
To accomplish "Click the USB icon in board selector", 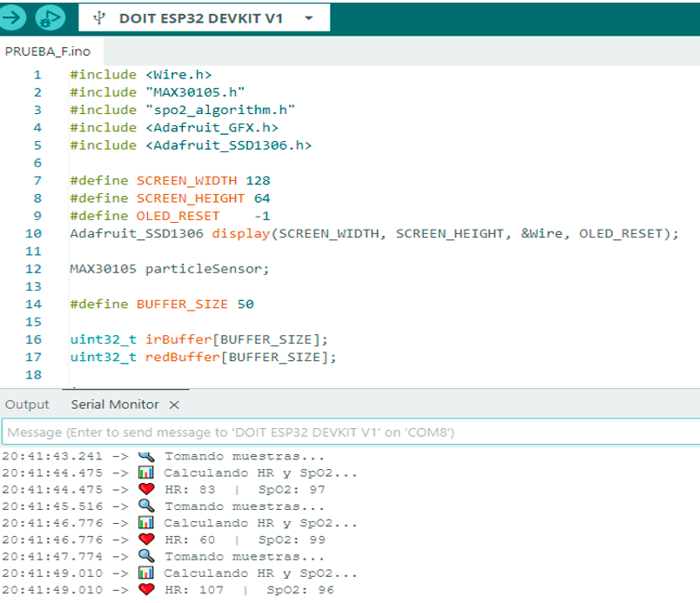I will coord(100,18).
